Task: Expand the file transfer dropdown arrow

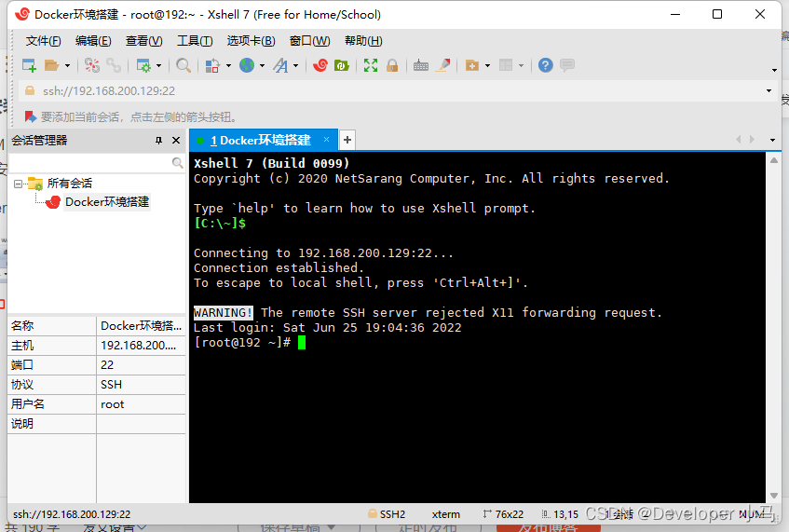Action: click(x=228, y=66)
